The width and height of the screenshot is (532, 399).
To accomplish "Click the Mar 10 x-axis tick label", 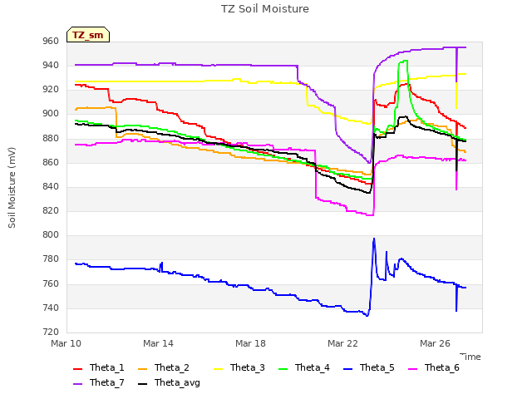I will 66,343.
